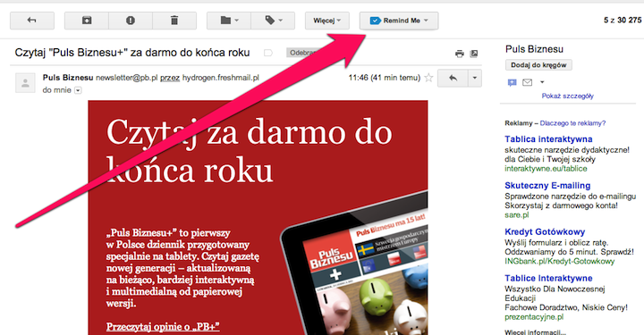
Task: Open 'Dlaczego te reklamy?' link
Action: [572, 123]
